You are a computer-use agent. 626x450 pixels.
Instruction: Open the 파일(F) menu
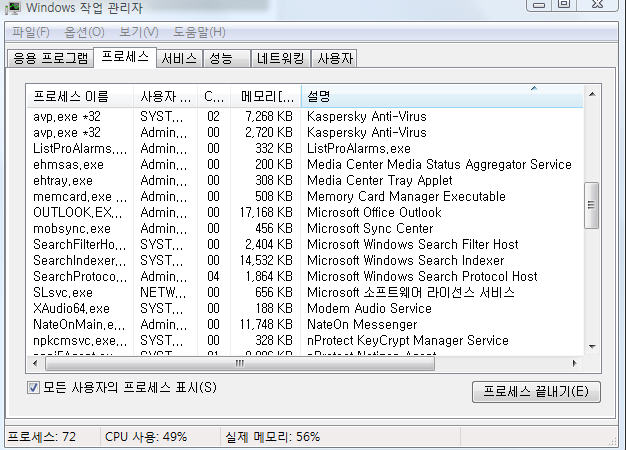coord(31,32)
